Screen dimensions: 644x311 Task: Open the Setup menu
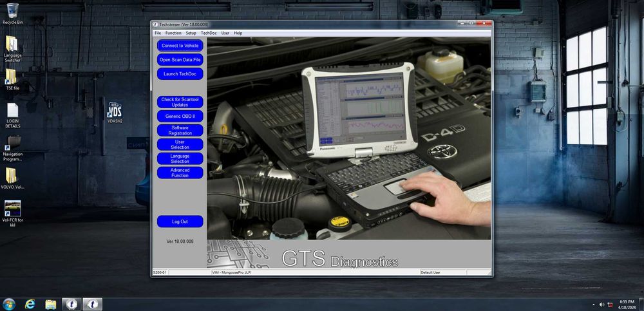point(191,33)
